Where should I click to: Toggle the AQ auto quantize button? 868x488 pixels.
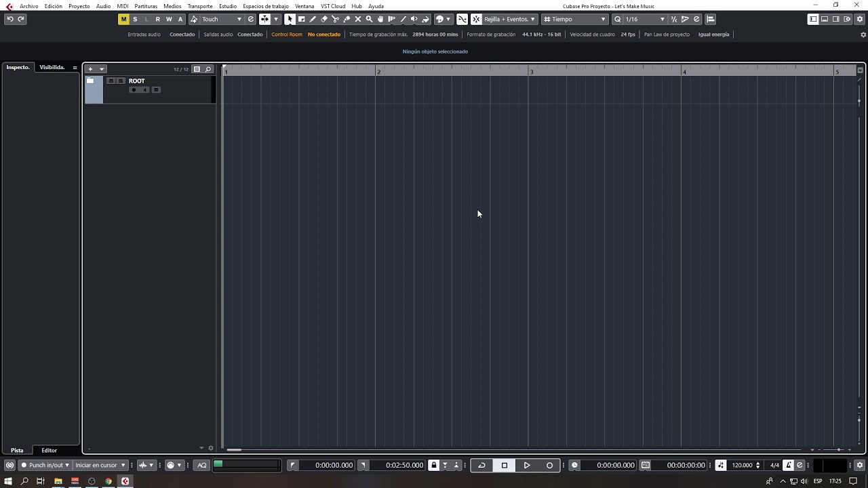pos(202,465)
